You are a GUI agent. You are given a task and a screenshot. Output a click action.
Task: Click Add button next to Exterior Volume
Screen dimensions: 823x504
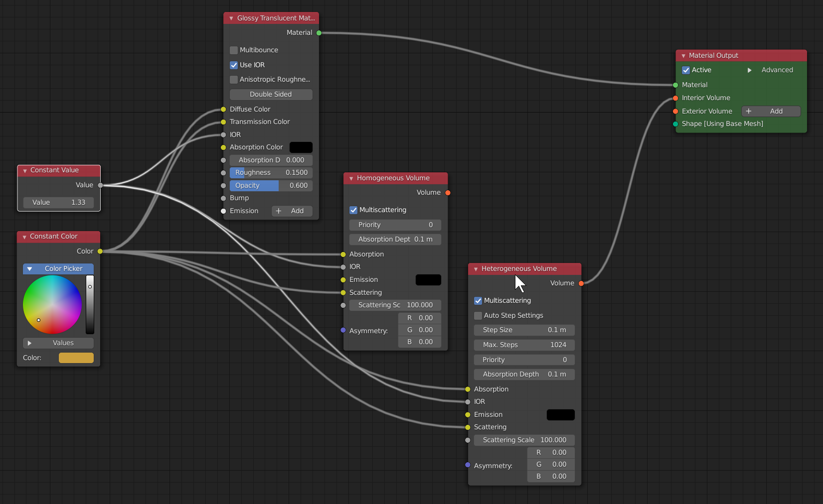[x=771, y=112]
